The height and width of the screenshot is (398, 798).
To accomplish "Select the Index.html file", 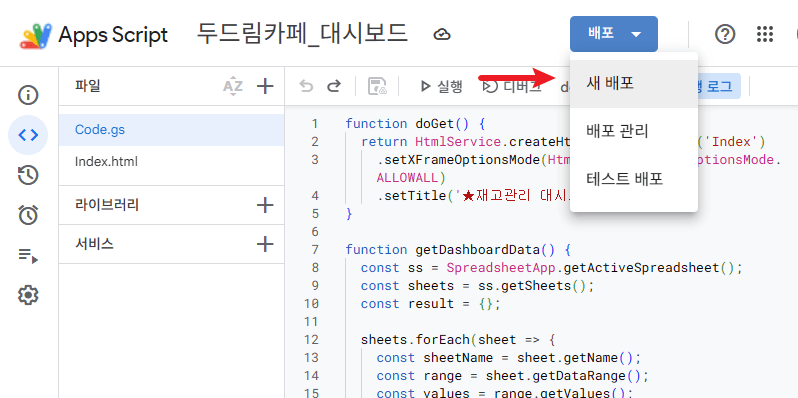I will click(172, 162).
